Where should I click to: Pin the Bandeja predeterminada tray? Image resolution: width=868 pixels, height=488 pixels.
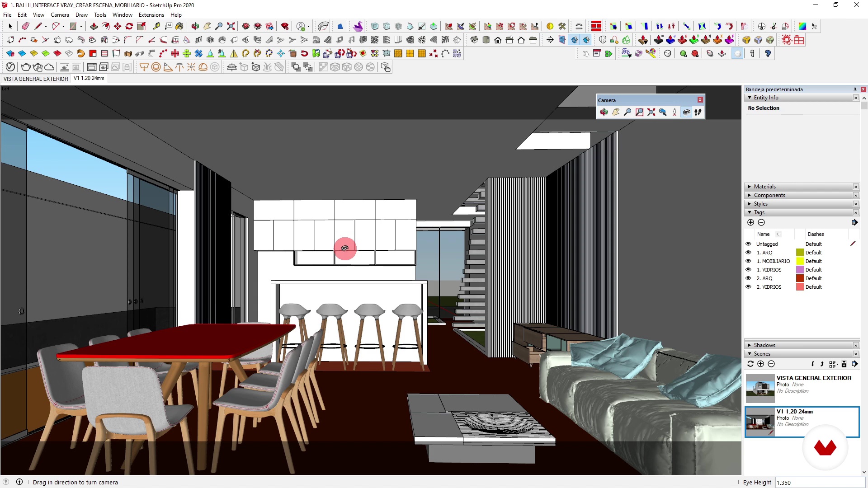click(x=855, y=89)
